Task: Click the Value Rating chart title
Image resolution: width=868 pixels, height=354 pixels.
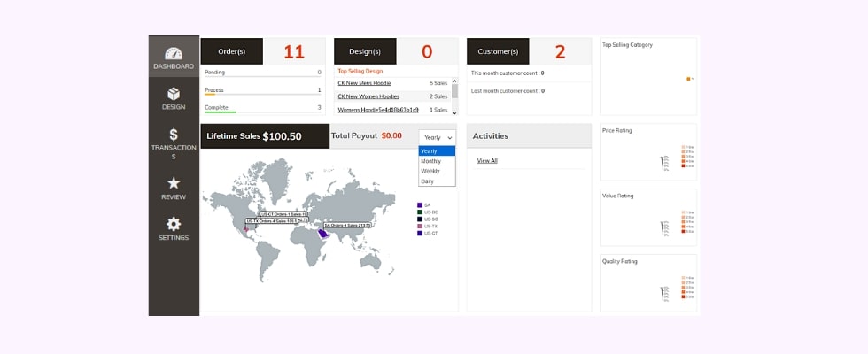Action: tap(618, 196)
